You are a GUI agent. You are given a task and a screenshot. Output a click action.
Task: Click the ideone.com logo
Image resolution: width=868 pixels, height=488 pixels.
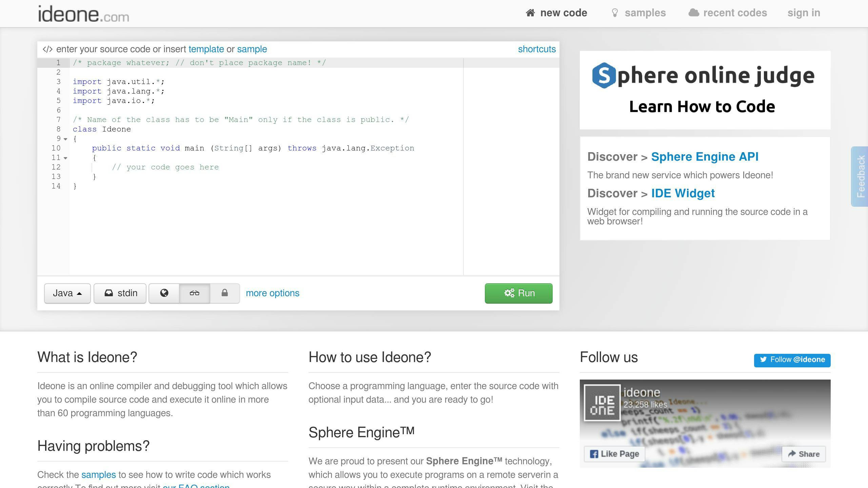[83, 14]
